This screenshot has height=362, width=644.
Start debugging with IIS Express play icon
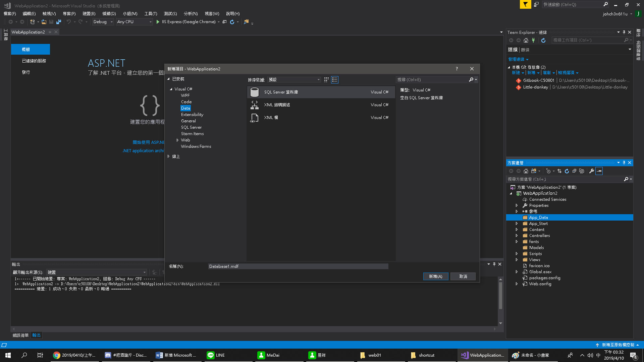pyautogui.click(x=158, y=22)
